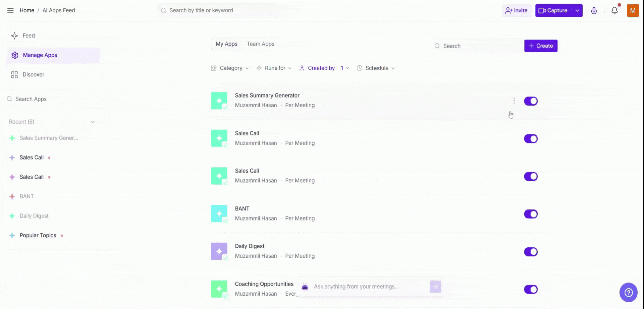Collapse the Recent apps list
Screen dimensions: 644x309
coord(93,122)
